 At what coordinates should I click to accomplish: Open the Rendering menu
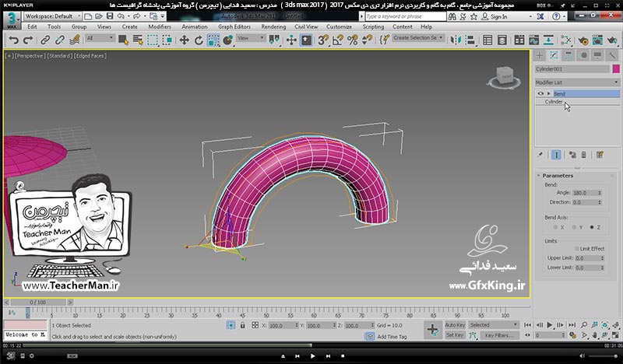[x=273, y=26]
